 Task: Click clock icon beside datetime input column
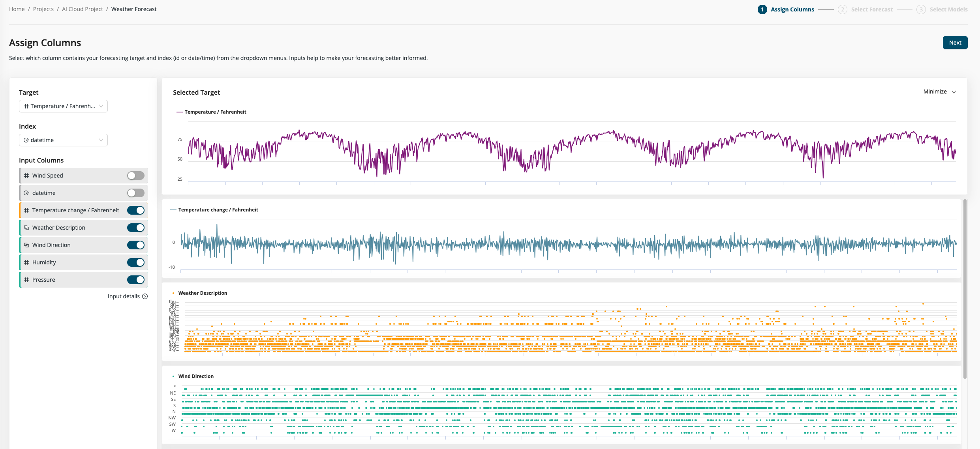[x=26, y=193]
